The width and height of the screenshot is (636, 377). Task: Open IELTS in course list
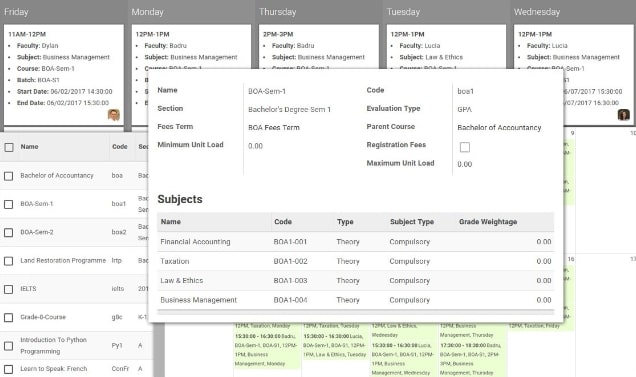tap(28, 289)
